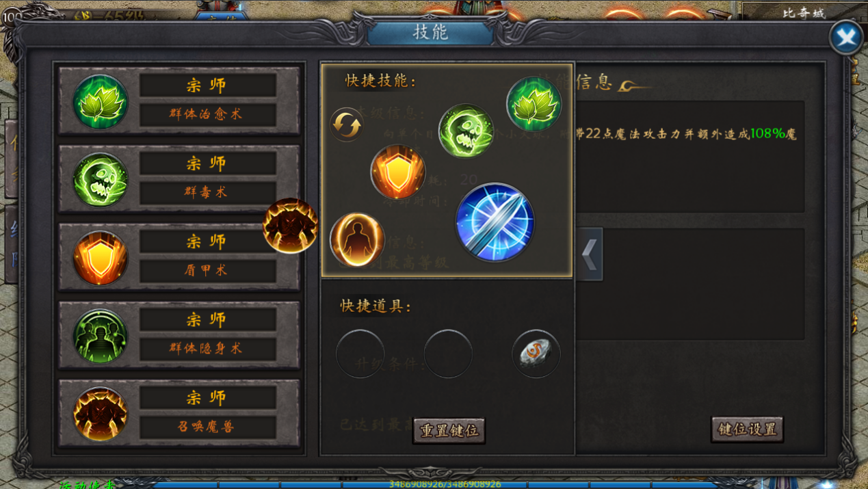Click the stone rune item in quick items

[536, 354]
